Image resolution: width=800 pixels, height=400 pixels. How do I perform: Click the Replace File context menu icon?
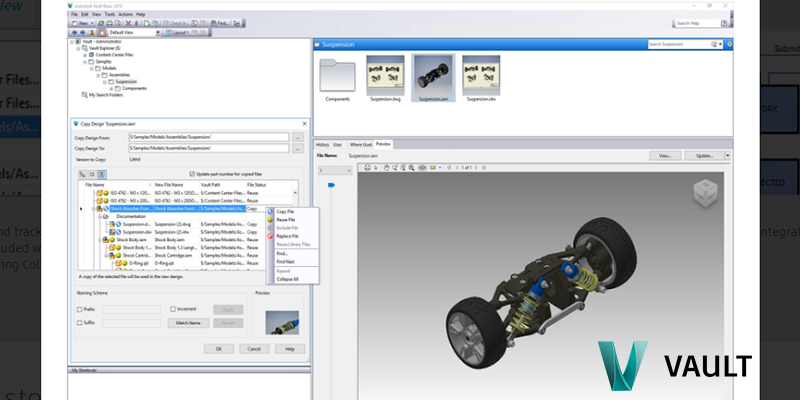tap(268, 236)
